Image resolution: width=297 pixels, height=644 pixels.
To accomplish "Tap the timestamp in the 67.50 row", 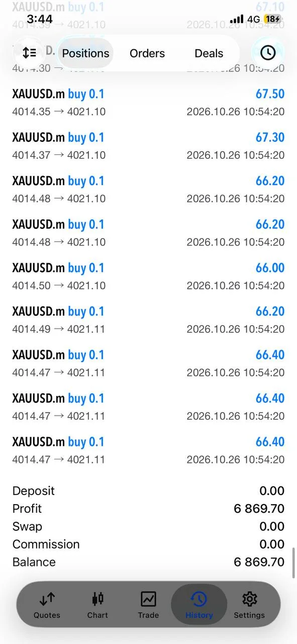I will (236, 112).
